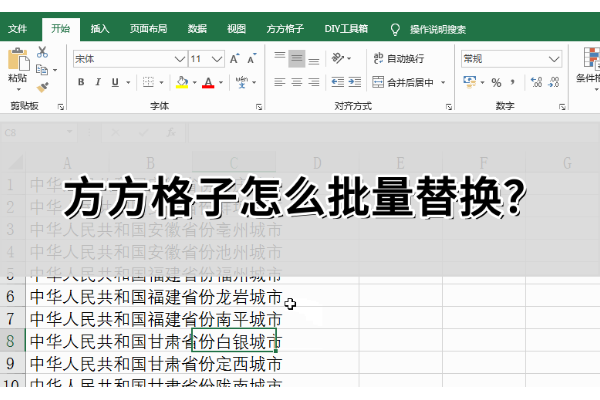Click the phonetic guide 文 icon
600x400 pixels.
(x=242, y=82)
